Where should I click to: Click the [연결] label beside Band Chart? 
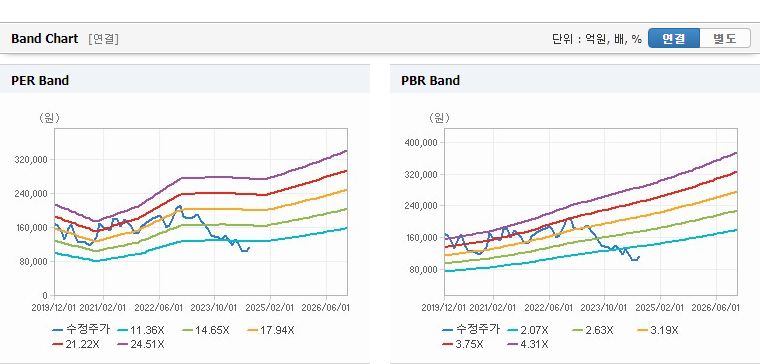click(x=103, y=39)
